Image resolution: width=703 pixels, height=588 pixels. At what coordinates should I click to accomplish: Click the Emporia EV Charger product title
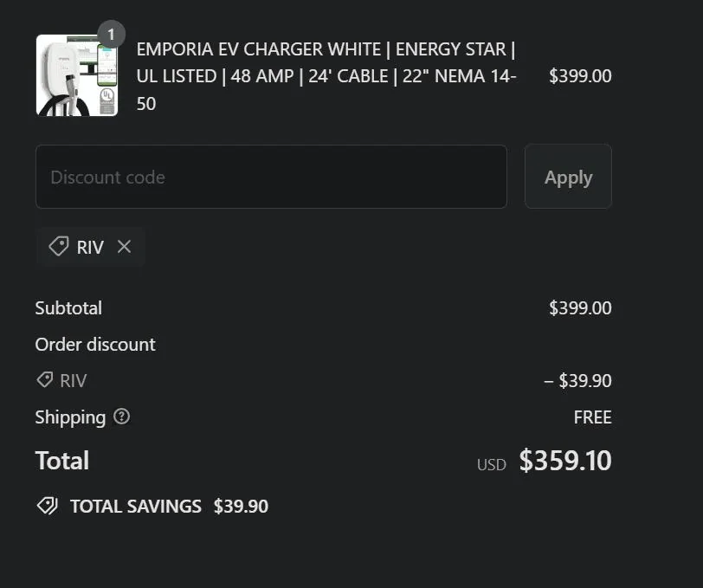pyautogui.click(x=326, y=76)
